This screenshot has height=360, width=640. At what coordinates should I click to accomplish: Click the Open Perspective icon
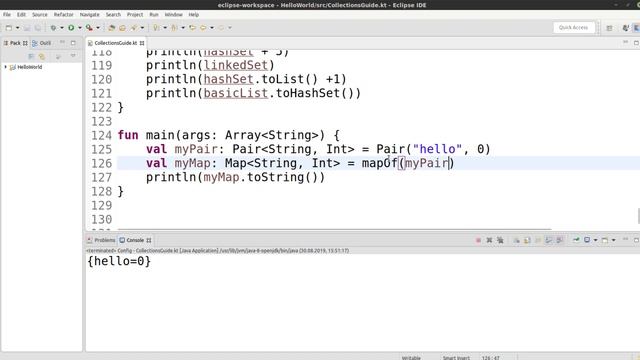click(x=609, y=28)
